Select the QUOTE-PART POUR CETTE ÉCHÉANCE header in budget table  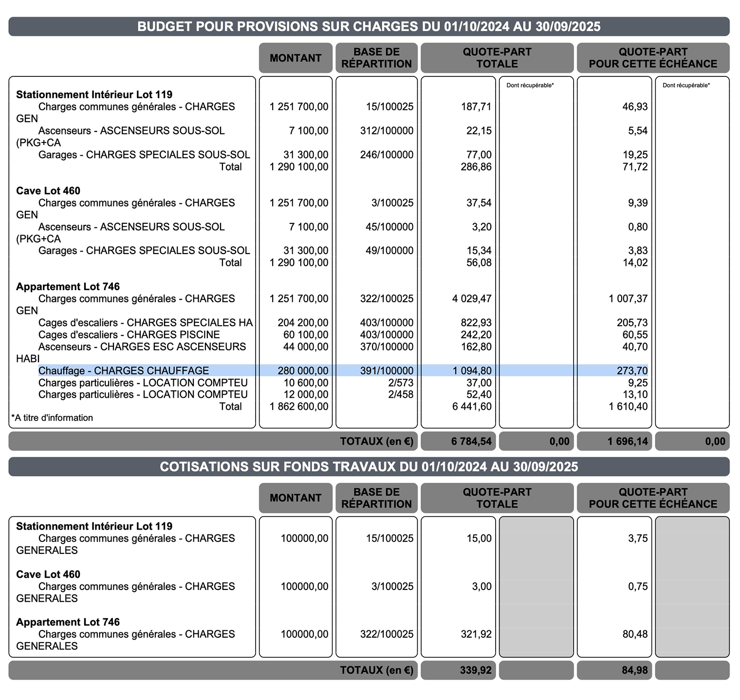[x=653, y=58]
